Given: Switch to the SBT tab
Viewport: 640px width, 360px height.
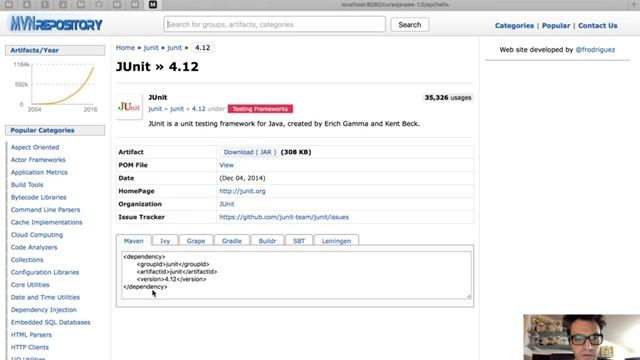Looking at the screenshot, I should point(299,241).
